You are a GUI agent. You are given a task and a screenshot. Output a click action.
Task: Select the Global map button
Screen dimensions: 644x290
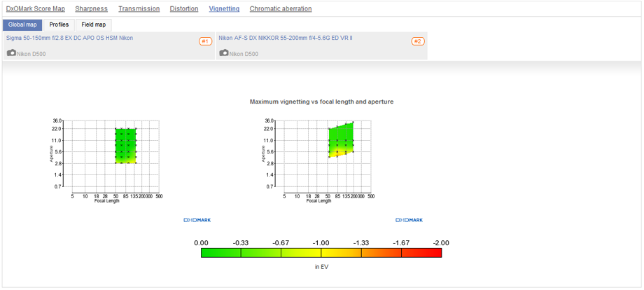(22, 25)
